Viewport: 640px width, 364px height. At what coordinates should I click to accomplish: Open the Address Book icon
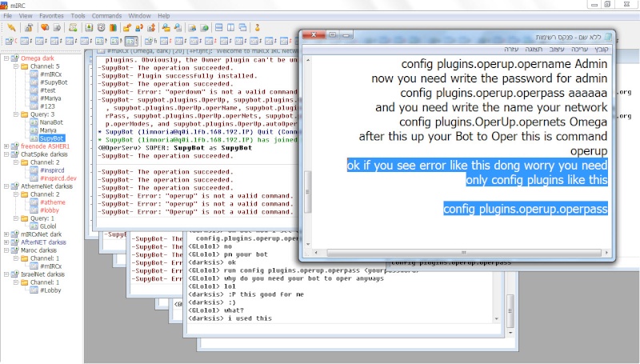pos(89,28)
